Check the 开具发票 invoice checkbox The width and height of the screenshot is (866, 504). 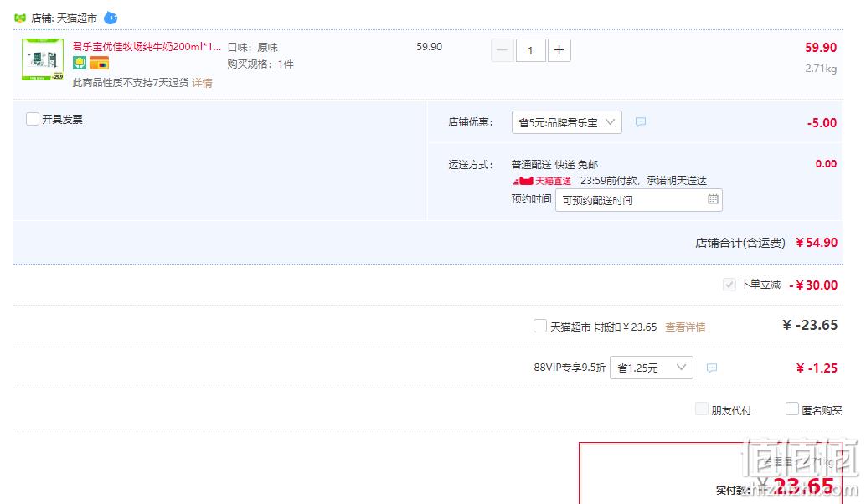tap(33, 119)
